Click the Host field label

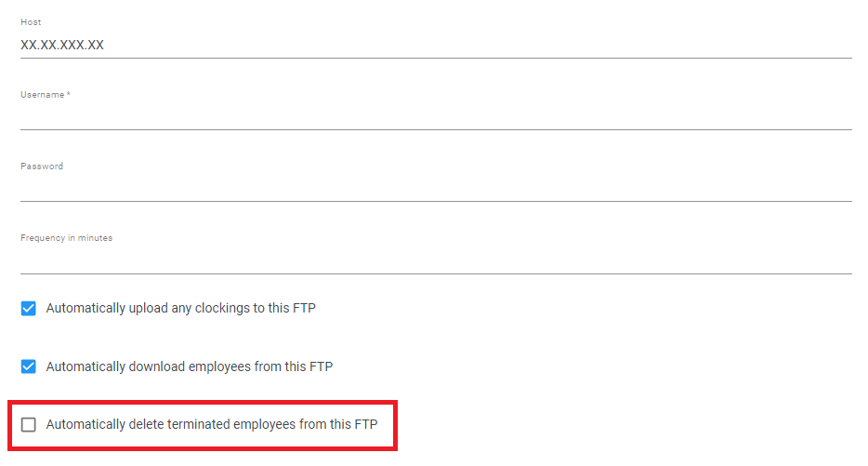31,22
